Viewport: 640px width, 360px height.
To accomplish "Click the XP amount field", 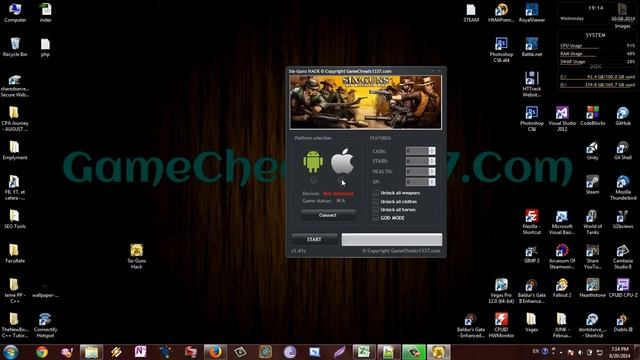I will tap(417, 182).
